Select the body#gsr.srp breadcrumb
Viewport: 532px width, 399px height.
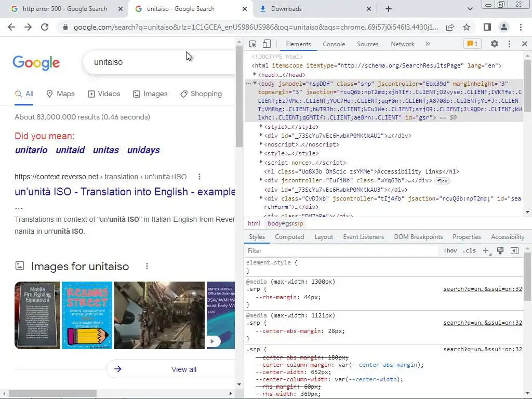(x=285, y=223)
